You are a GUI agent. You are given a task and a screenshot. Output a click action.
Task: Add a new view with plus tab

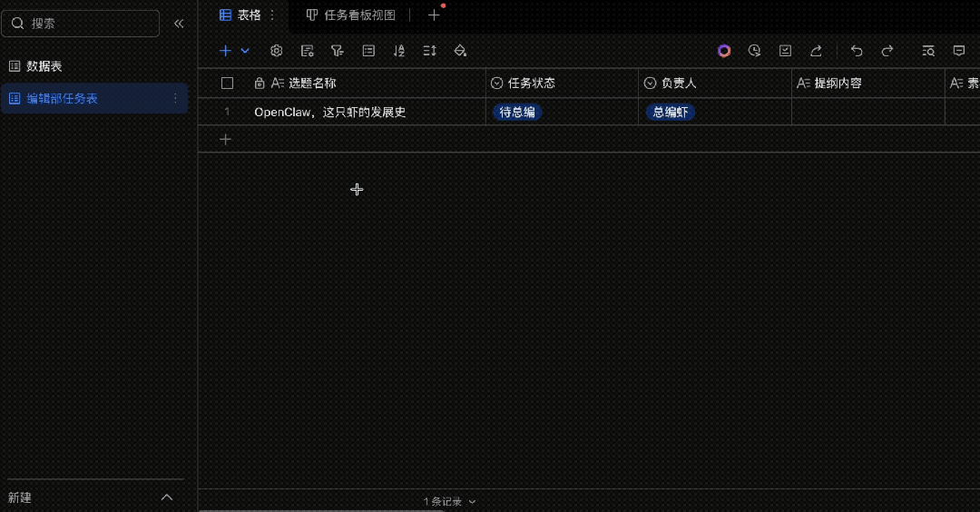point(434,15)
